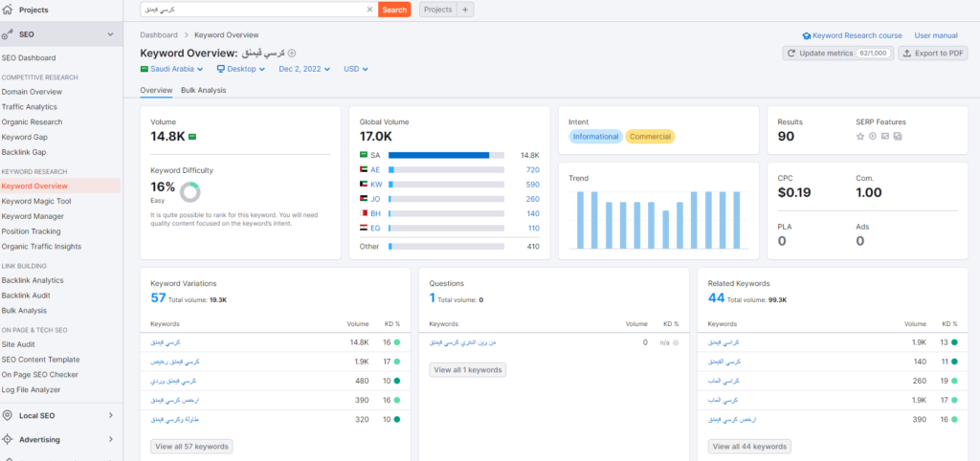Switch to the Bulk Analysis tab
This screenshot has height=461, width=980.
tap(203, 90)
